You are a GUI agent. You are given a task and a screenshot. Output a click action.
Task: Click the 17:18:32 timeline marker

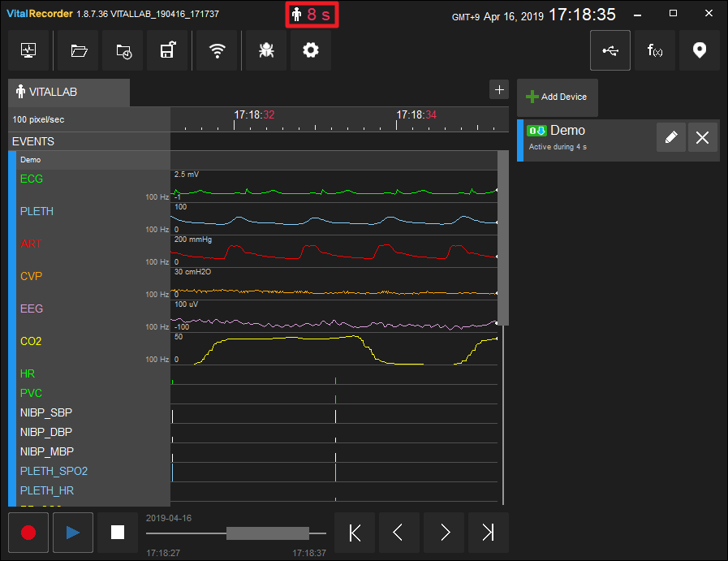[254, 114]
